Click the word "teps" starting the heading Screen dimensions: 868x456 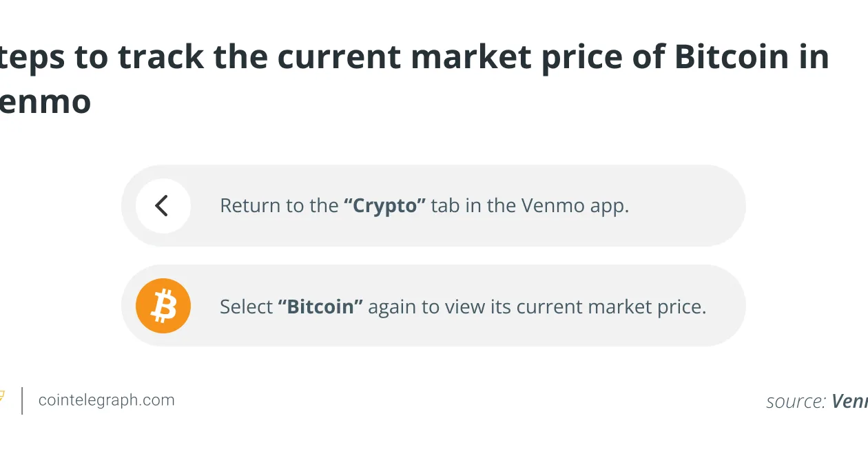(32, 57)
